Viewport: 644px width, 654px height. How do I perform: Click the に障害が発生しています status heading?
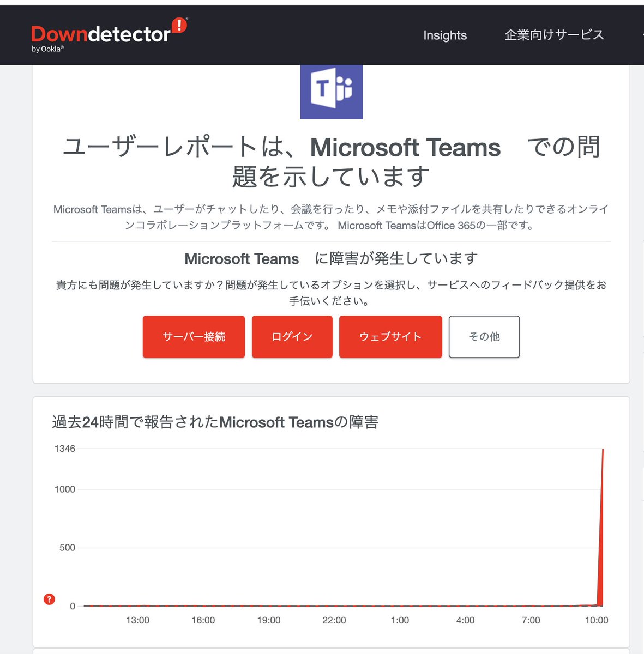(x=332, y=258)
